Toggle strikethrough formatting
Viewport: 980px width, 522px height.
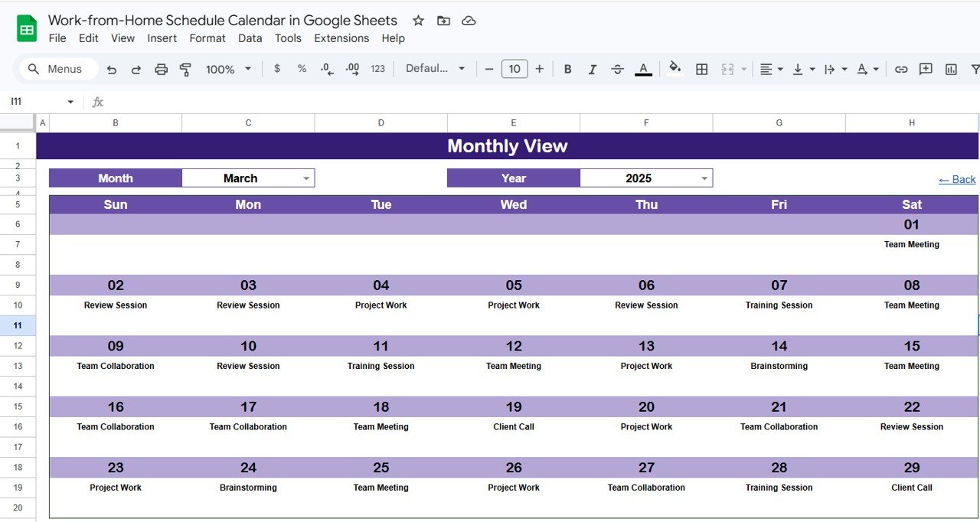pos(617,69)
